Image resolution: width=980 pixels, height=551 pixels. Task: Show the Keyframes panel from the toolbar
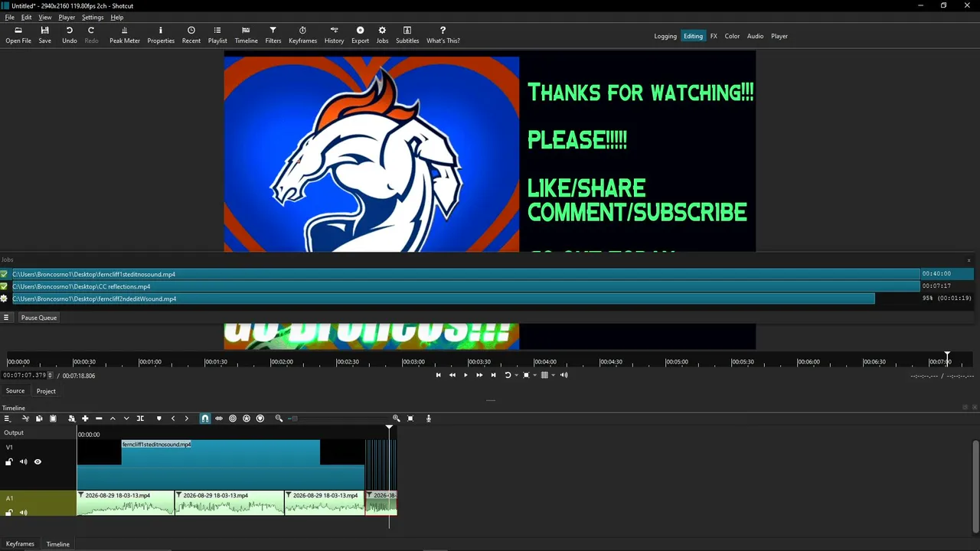coord(302,35)
